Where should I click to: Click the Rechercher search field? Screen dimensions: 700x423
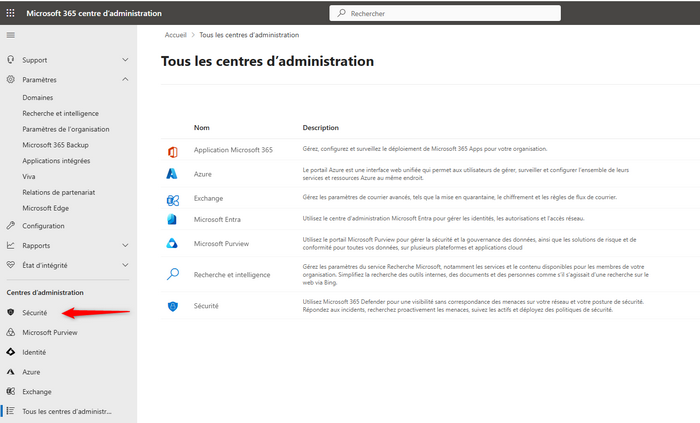pos(445,13)
